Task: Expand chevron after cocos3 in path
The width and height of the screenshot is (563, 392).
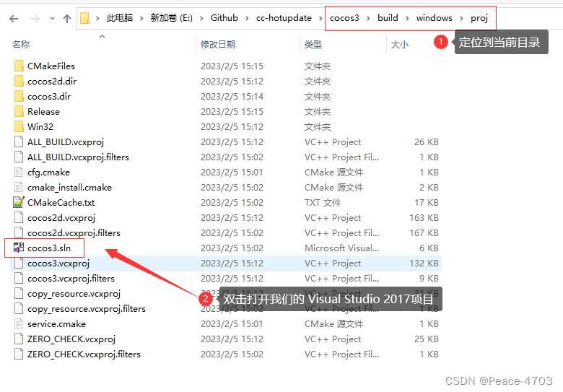Action: (368, 18)
